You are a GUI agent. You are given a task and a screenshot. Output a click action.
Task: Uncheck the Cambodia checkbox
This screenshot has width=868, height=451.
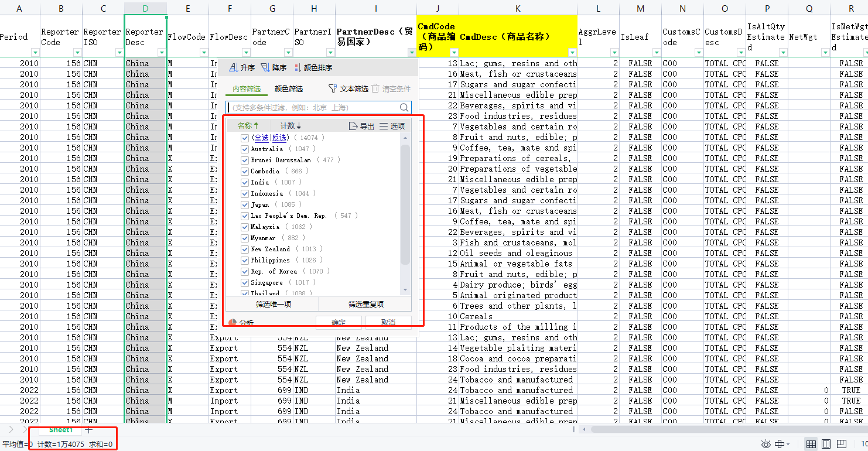(x=245, y=171)
